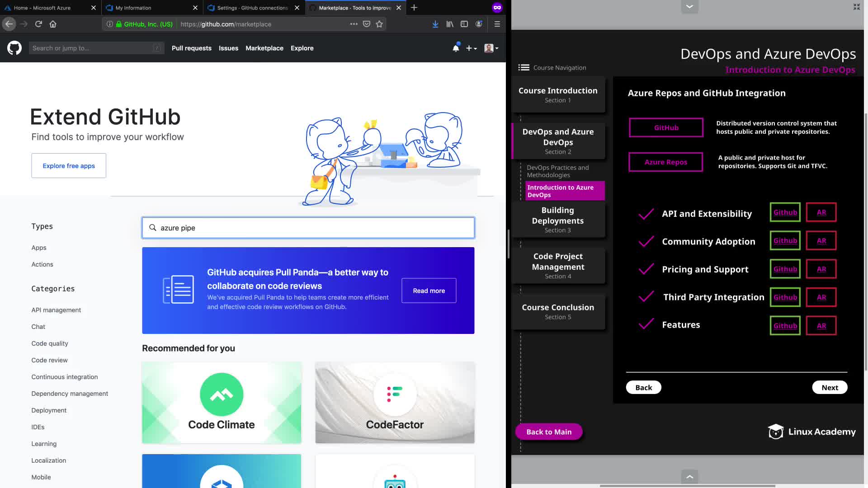Screen dimensions: 868x488
Task: Toggle API and Extensibility checkmark
Action: [646, 214]
